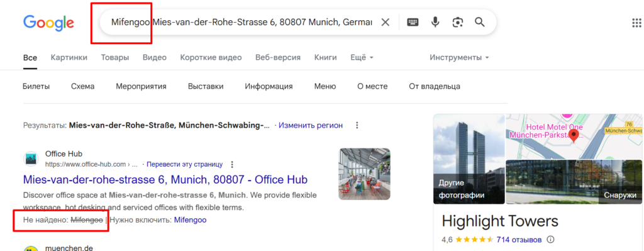This screenshot has height=251, width=644.
Task: Start voice search with microphone icon
Action: tap(435, 22)
